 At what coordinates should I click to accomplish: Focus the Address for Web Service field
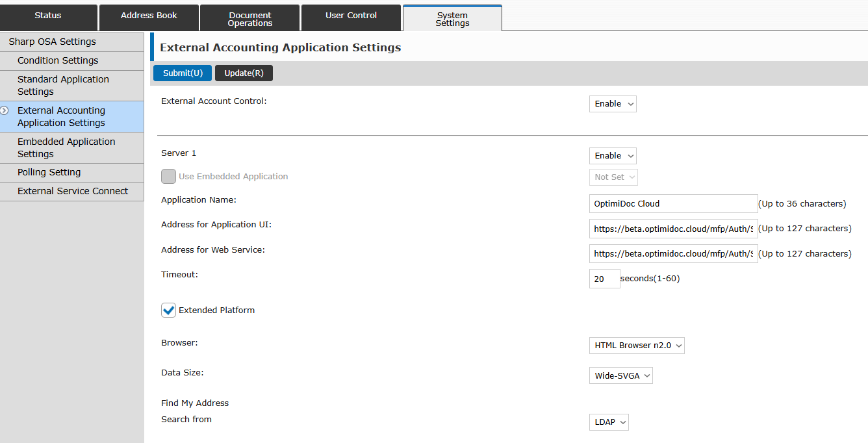click(673, 254)
